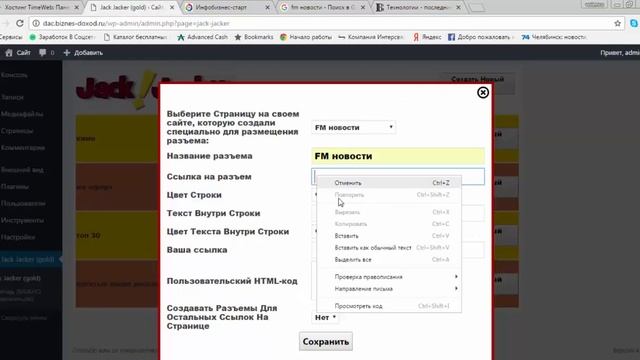640x360 pixels.
Task: Switch to the Хостинг TimeWeb tab
Action: [x=38, y=7]
